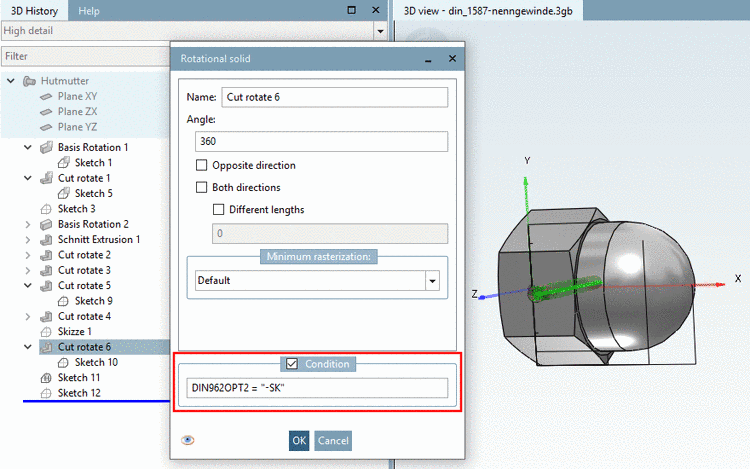Cancel the Rotational solid dialog

point(333,440)
